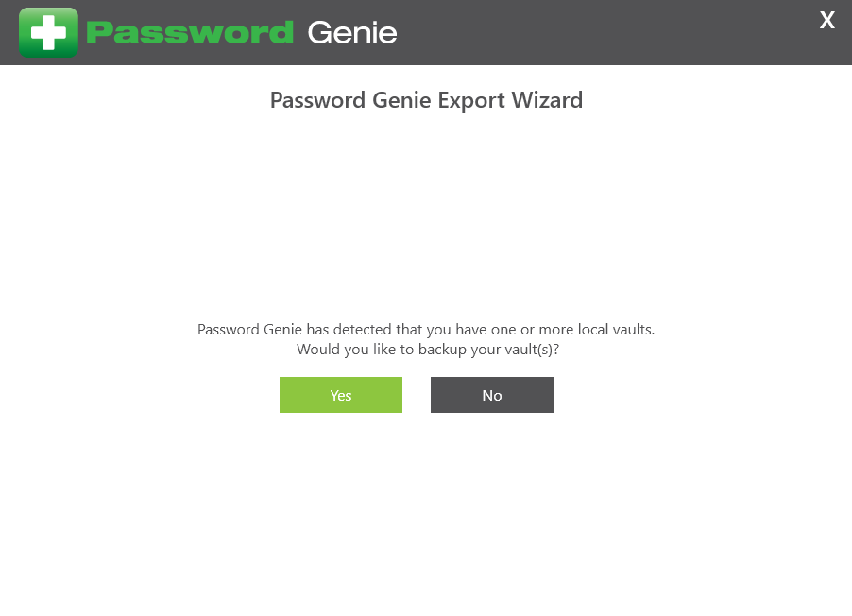Choose the green Yes option
The image size is (852, 616).
(341, 395)
